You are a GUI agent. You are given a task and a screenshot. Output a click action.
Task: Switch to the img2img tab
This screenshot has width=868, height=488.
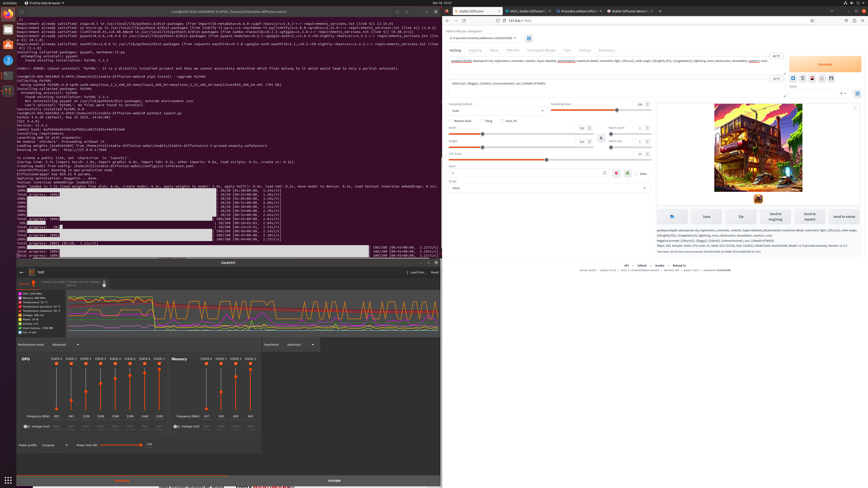pyautogui.click(x=475, y=50)
